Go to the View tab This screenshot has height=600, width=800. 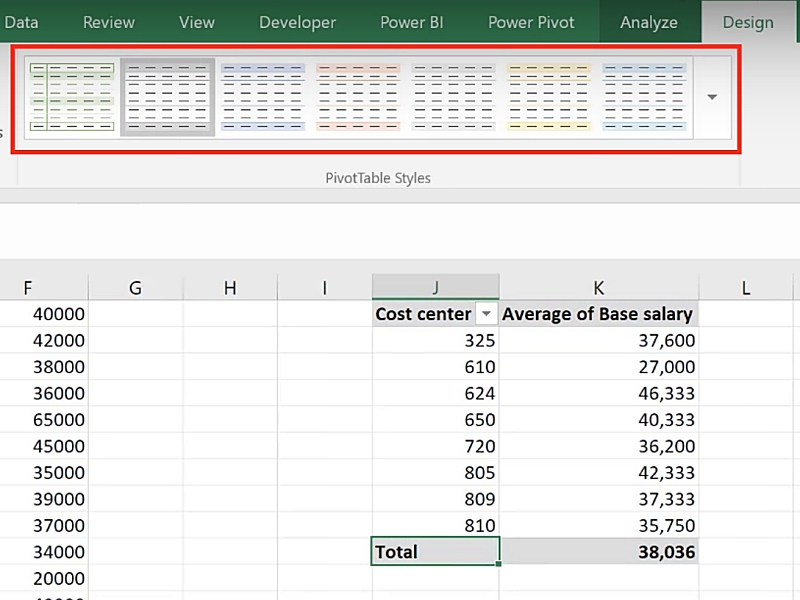click(x=196, y=22)
